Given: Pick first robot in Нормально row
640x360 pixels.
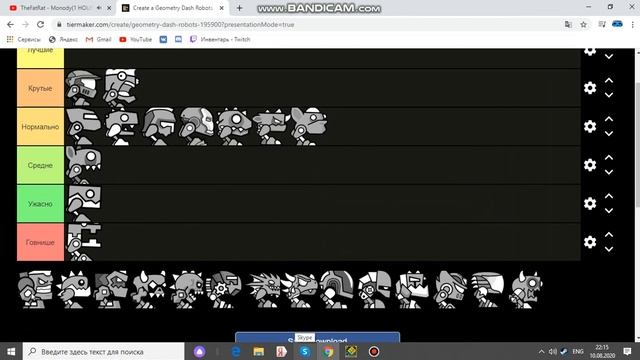Looking at the screenshot, I should tap(83, 127).
